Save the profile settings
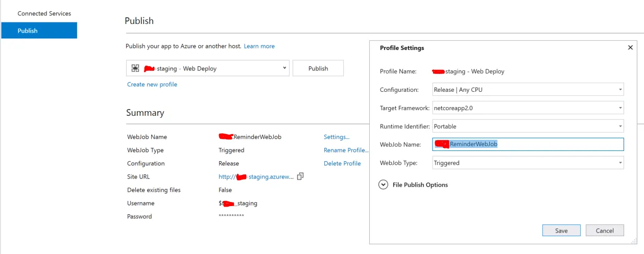 561,231
